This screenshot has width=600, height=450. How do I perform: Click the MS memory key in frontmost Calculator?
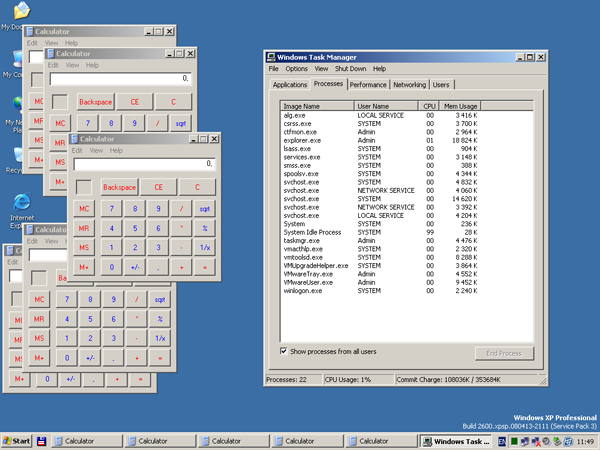84,248
